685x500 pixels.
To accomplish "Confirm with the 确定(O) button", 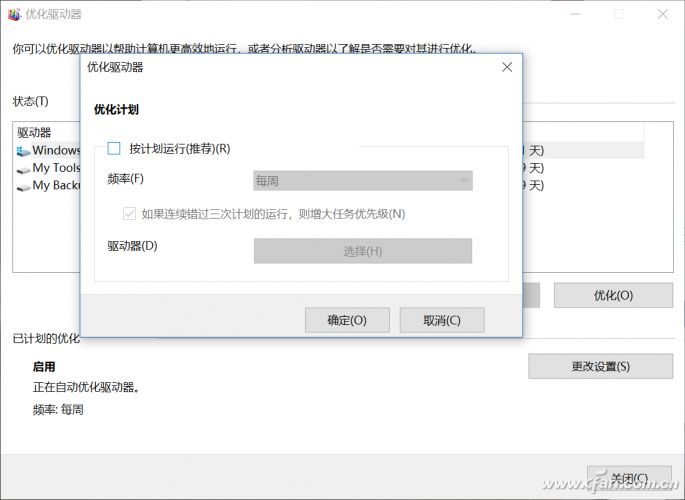I will [x=347, y=321].
